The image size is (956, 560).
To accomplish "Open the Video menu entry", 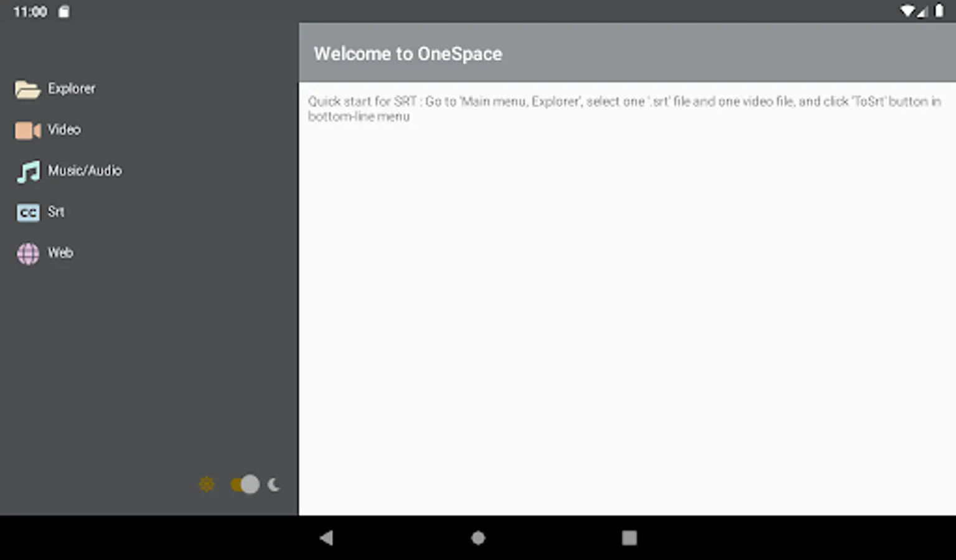I will pos(149,130).
